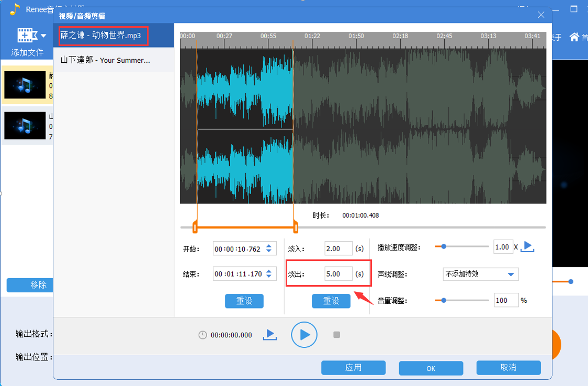The height and width of the screenshot is (386, 588).
Task: Open dropdown arrow next to 添加文件
Action: coord(43,36)
